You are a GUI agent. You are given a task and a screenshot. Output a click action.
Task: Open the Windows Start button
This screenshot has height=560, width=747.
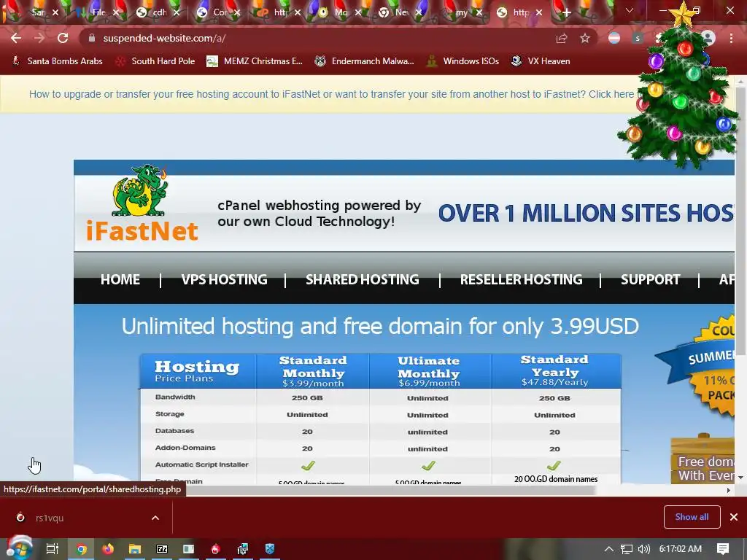click(18, 548)
